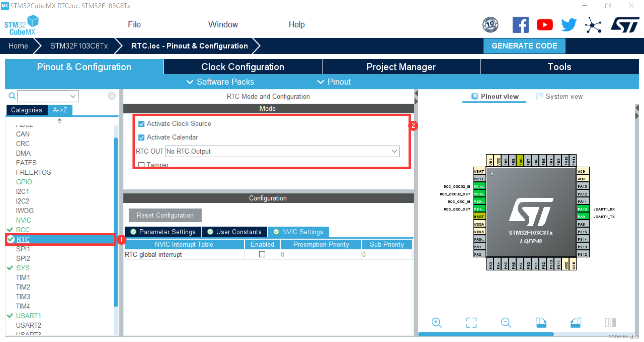This screenshot has width=644, height=342.
Task: Select TIM2 in the peripheral list
Action: [23, 287]
